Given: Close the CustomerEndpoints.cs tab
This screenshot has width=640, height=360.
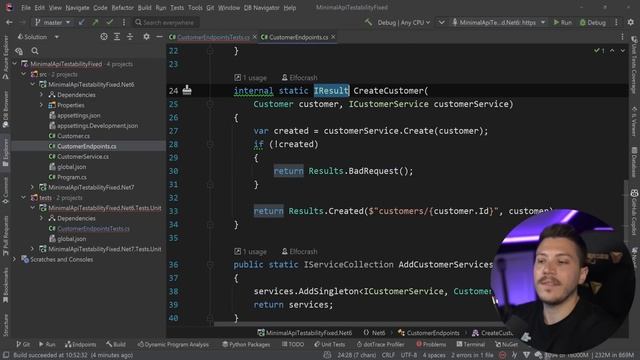Looking at the screenshot, I should (333, 37).
